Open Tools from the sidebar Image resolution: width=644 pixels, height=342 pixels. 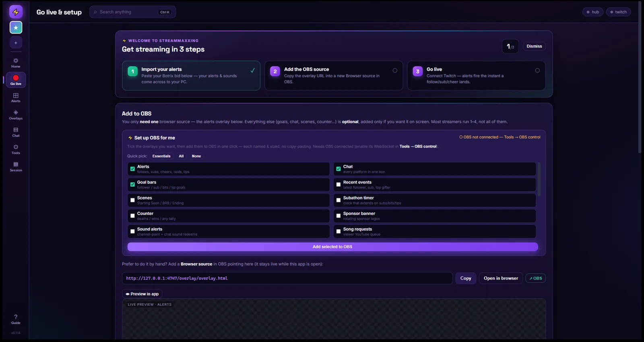tap(16, 150)
